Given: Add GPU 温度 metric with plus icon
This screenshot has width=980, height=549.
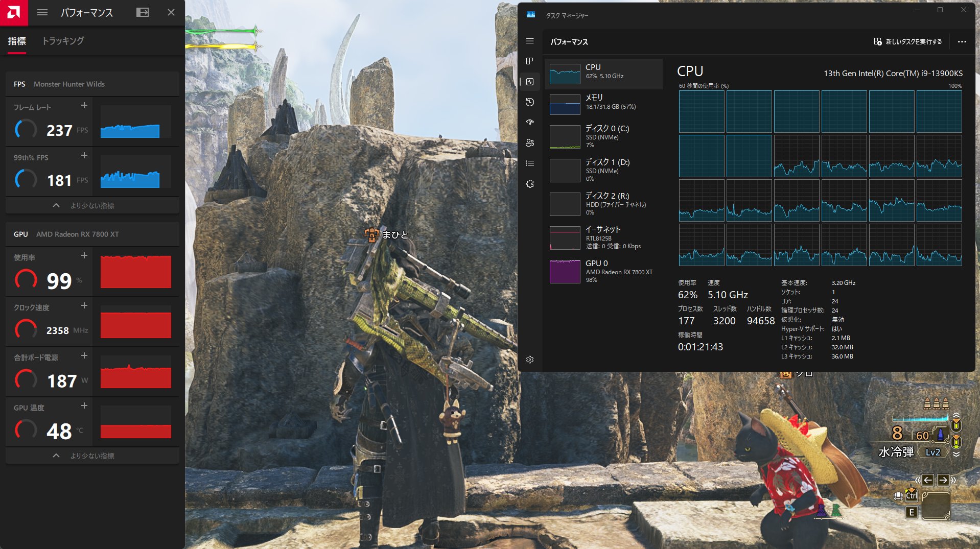Looking at the screenshot, I should [x=84, y=405].
